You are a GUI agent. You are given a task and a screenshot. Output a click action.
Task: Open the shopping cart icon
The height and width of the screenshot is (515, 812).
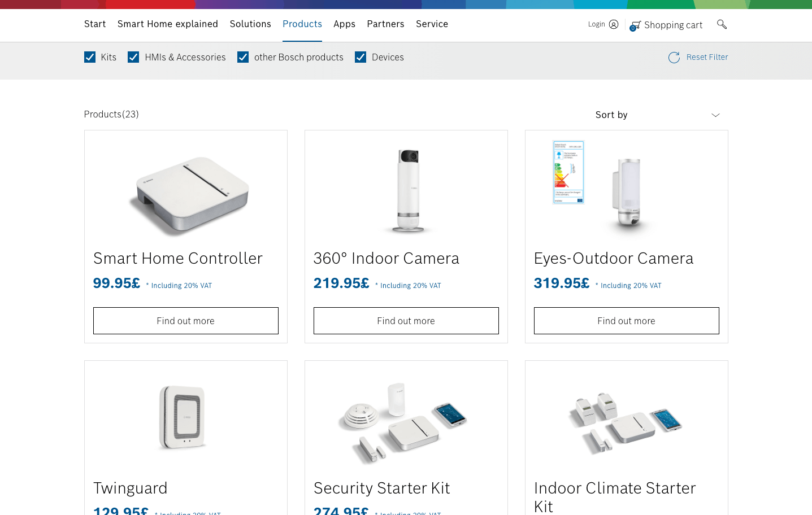tap(636, 25)
